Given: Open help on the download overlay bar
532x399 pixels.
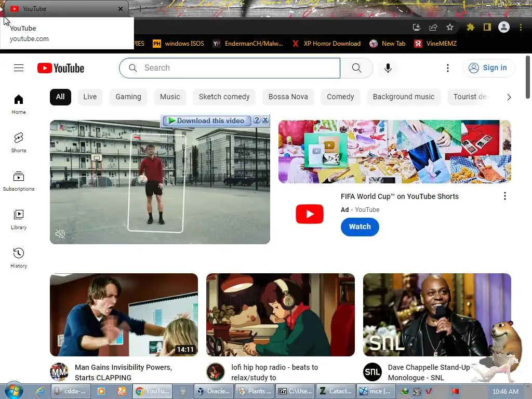Looking at the screenshot, I should (257, 120).
